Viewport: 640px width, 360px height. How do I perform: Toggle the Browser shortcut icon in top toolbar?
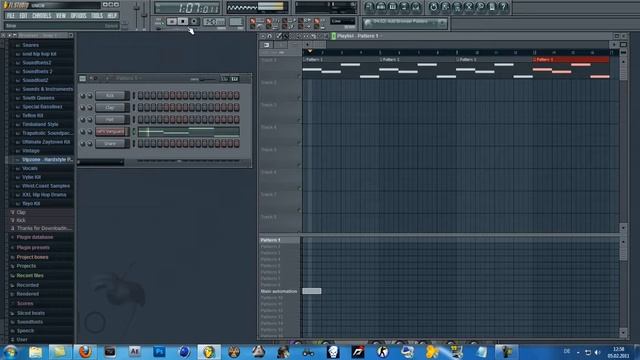tap(404, 7)
